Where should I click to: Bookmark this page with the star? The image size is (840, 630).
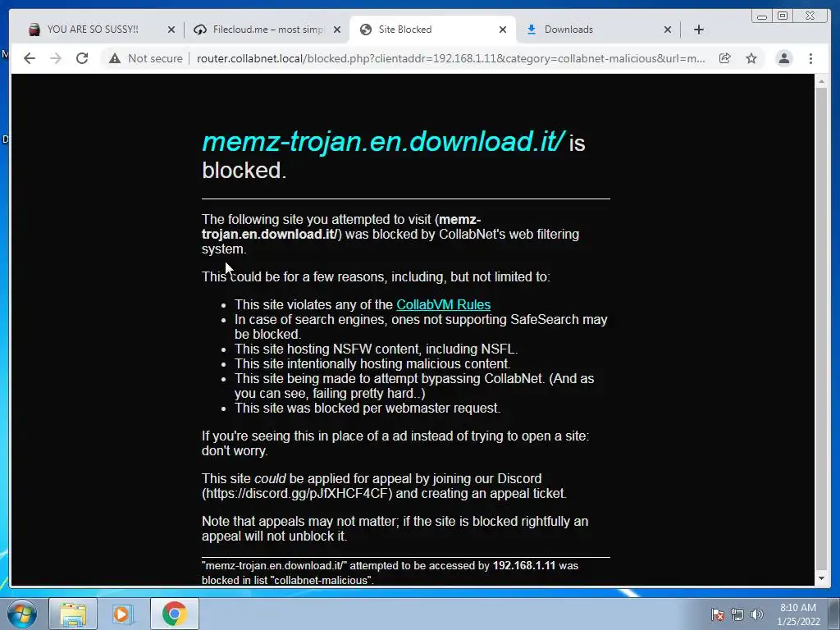(751, 58)
